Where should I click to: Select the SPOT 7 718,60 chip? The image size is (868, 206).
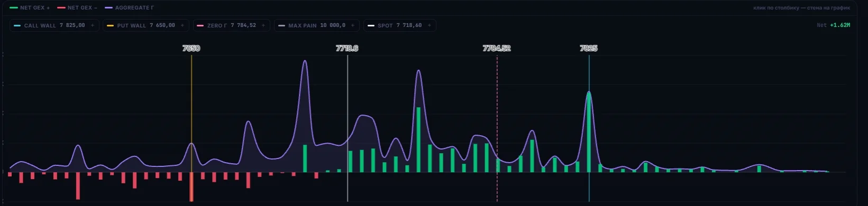399,25
